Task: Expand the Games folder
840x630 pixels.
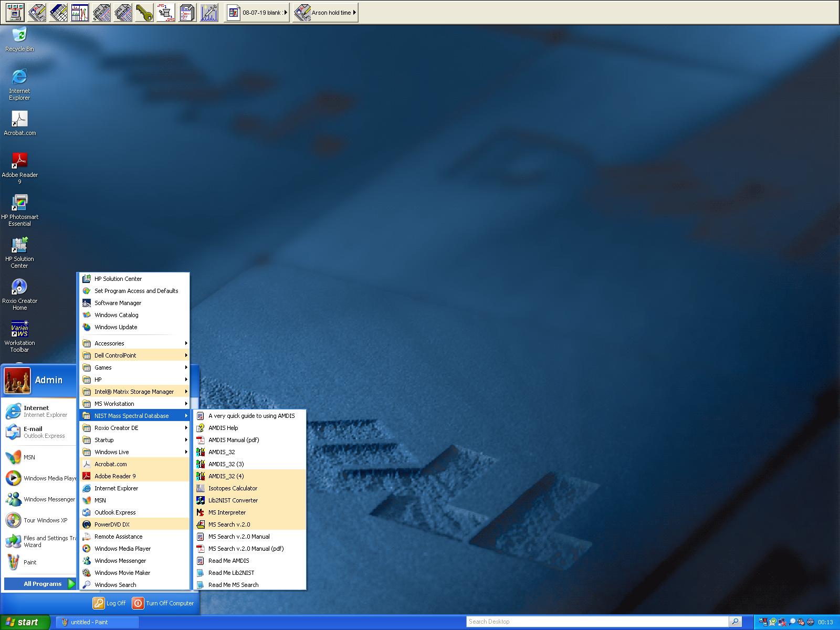Action: click(x=134, y=367)
